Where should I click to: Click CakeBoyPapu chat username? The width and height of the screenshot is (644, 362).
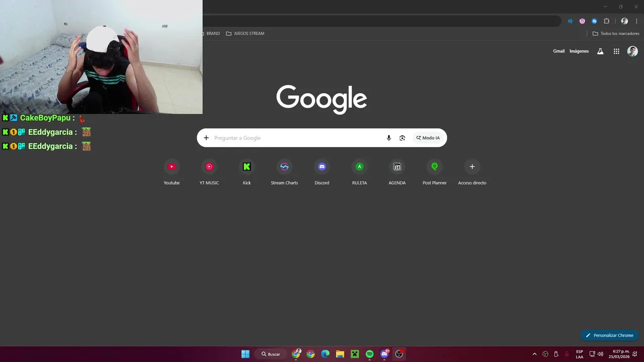[x=45, y=118]
